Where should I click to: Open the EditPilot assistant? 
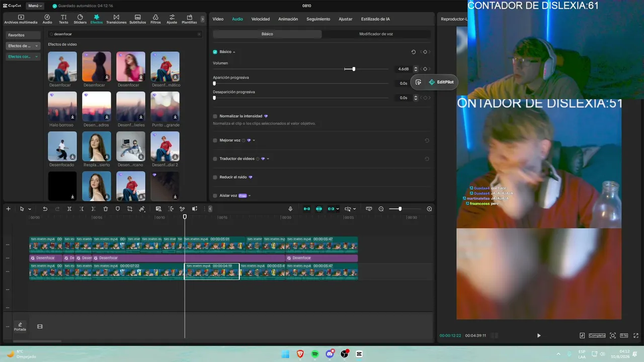coord(441,82)
